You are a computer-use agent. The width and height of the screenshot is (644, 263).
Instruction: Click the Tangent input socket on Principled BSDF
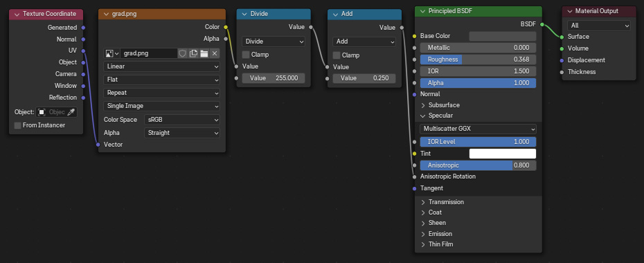414,188
